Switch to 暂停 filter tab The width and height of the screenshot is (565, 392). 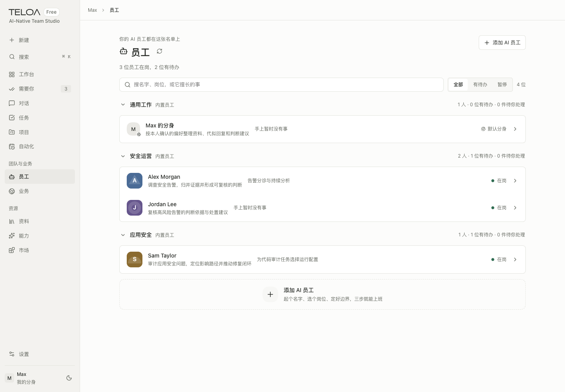(x=502, y=85)
